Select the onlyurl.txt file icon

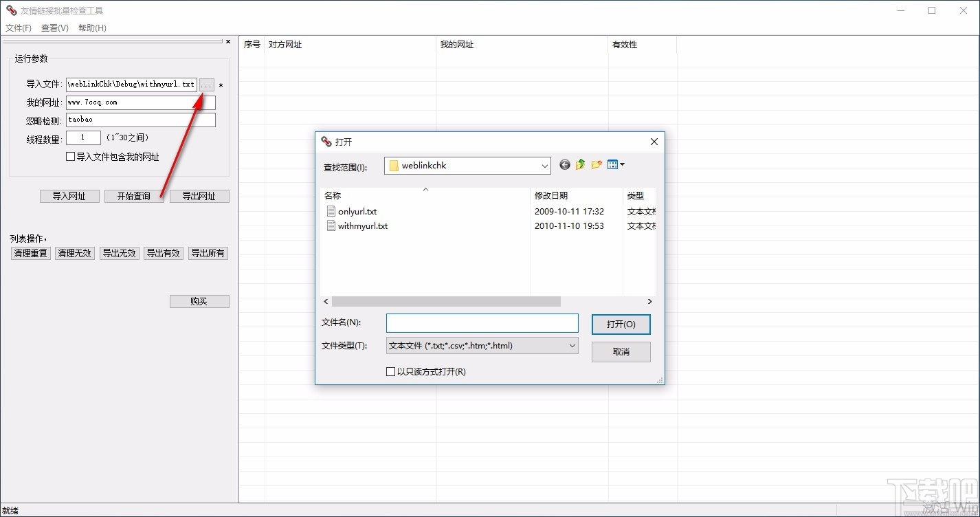pyautogui.click(x=332, y=211)
